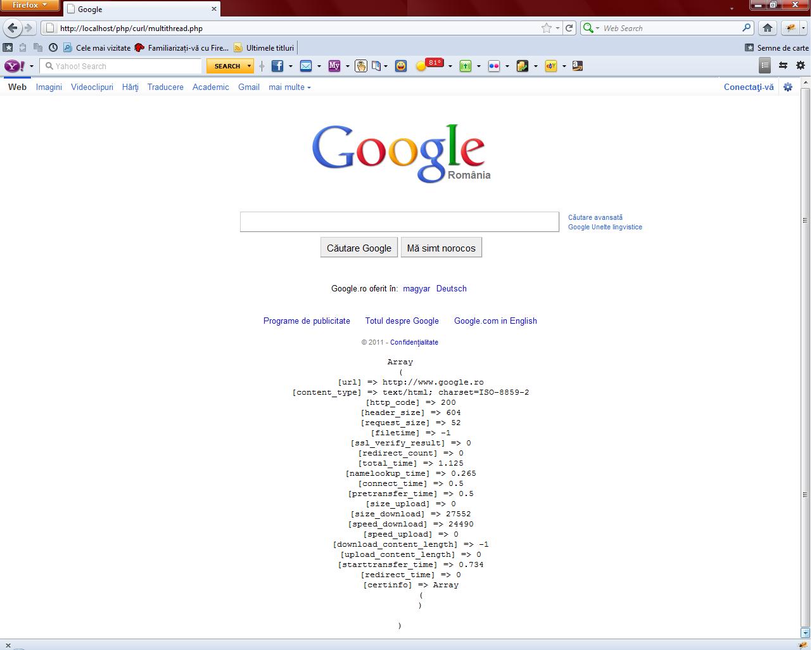The width and height of the screenshot is (812, 650).
Task: Select the Google browser tab
Action: point(141,9)
